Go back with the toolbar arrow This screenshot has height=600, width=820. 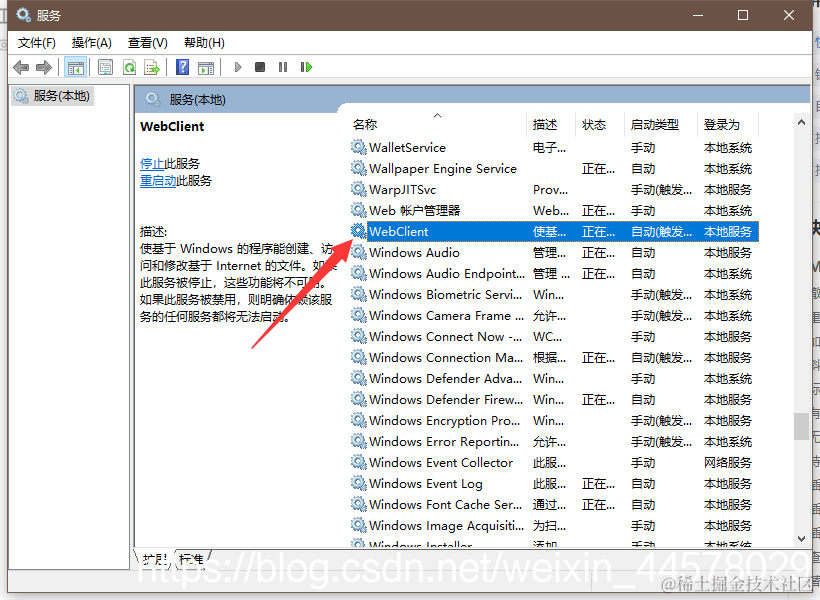click(21, 67)
